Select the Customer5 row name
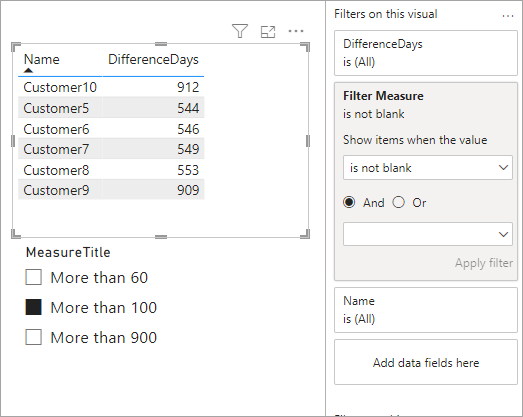The height and width of the screenshot is (417, 523). click(x=56, y=108)
